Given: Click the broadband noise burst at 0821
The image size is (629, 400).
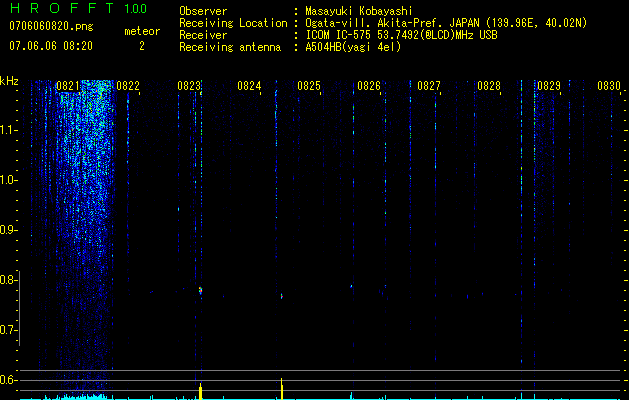Looking at the screenshot, I should 84,225.
